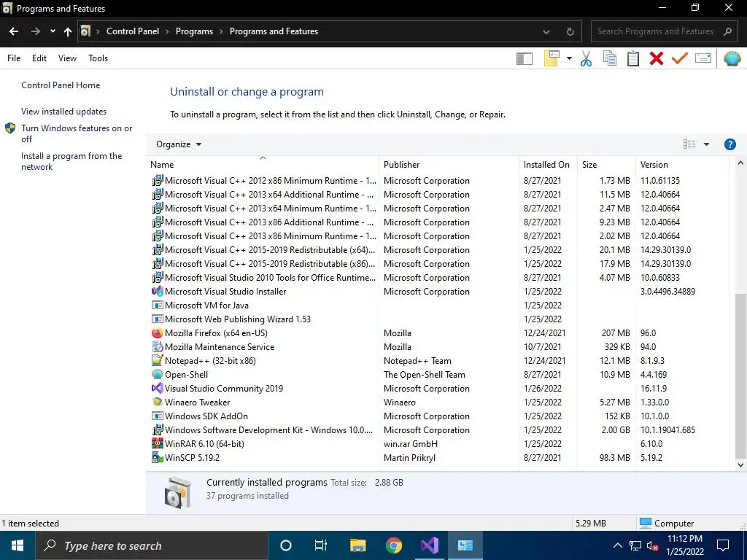747x560 pixels.
Task: Click the change view list icon
Action: (689, 144)
